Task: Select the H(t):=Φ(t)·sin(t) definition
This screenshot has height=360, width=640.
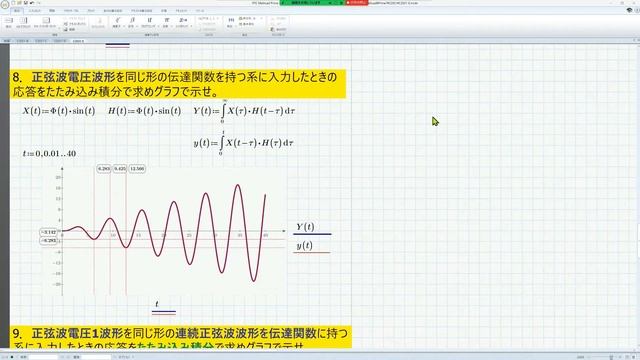Action: pos(144,111)
